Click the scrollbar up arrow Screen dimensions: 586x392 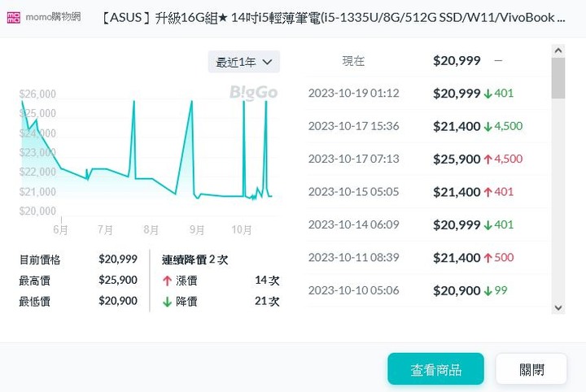[x=558, y=50]
